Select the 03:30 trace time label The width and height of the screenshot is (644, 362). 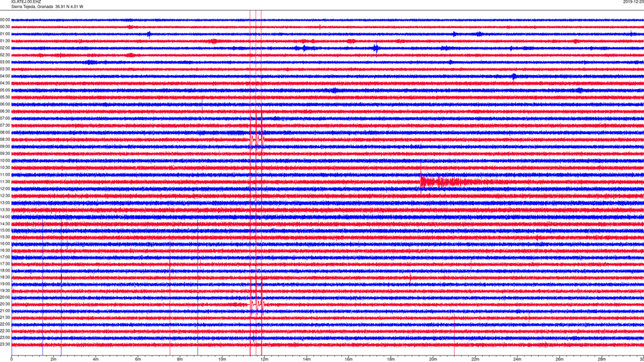[x=5, y=69]
